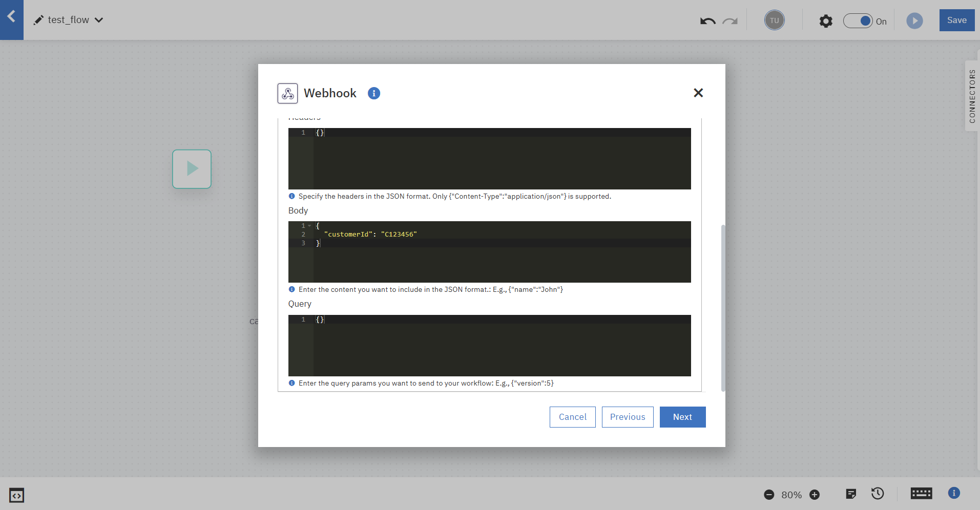This screenshot has width=980, height=510.
Task: Click the Webhook trigger icon in dialog header
Action: pos(287,93)
